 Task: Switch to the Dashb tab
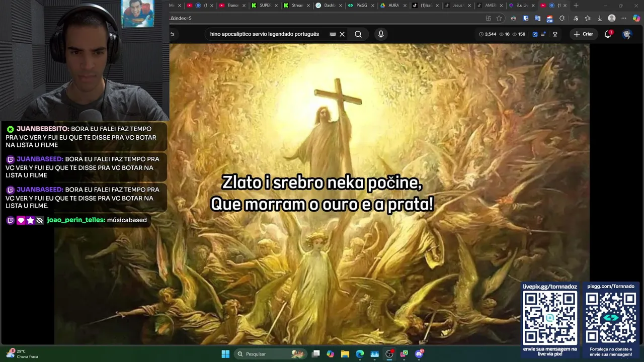pos(329,6)
